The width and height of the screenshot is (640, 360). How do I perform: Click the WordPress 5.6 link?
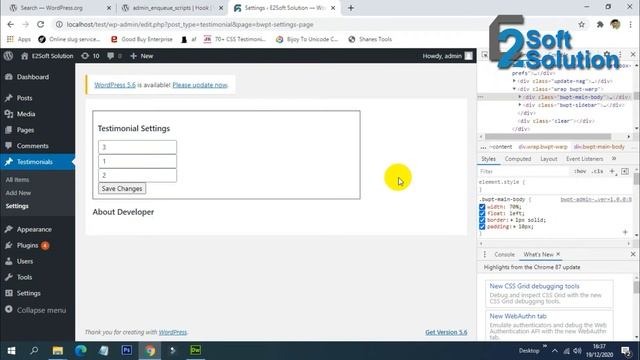pyautogui.click(x=115, y=85)
